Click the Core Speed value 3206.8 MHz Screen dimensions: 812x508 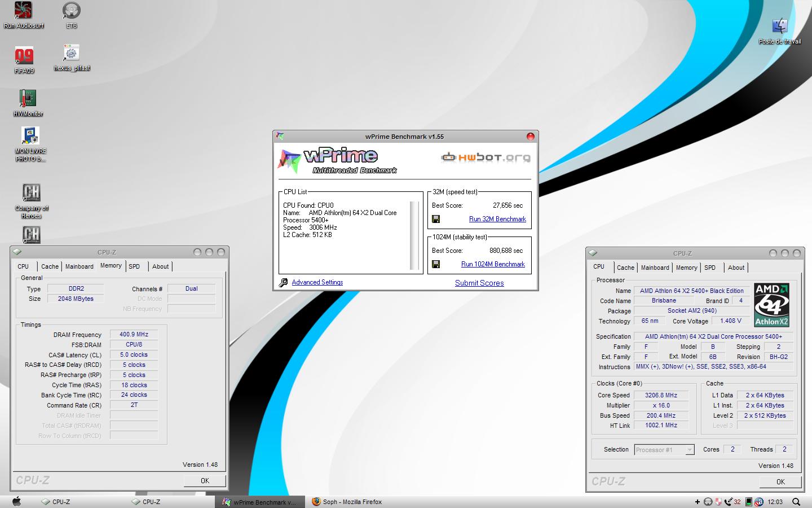661,395
